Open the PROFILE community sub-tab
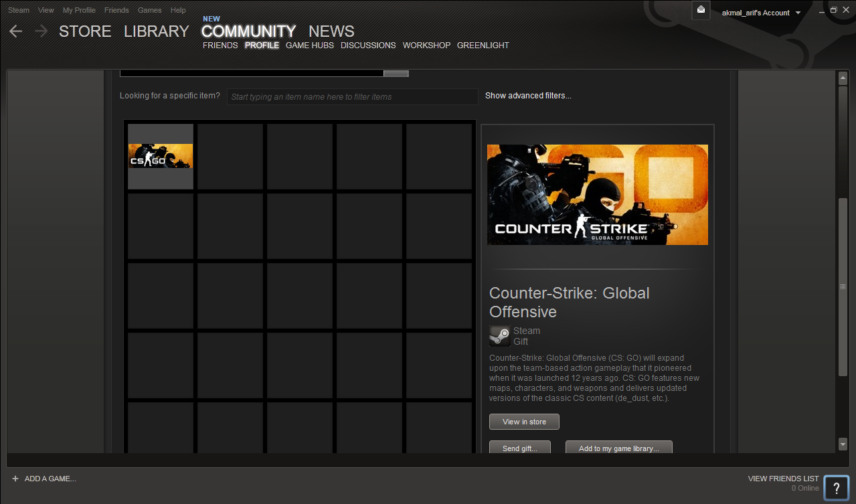 point(262,46)
